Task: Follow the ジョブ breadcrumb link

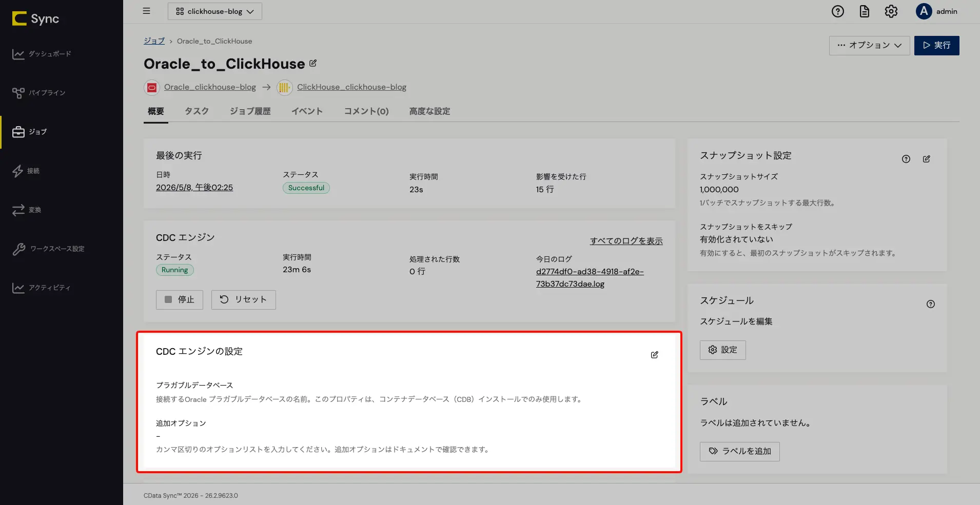Action: point(154,41)
